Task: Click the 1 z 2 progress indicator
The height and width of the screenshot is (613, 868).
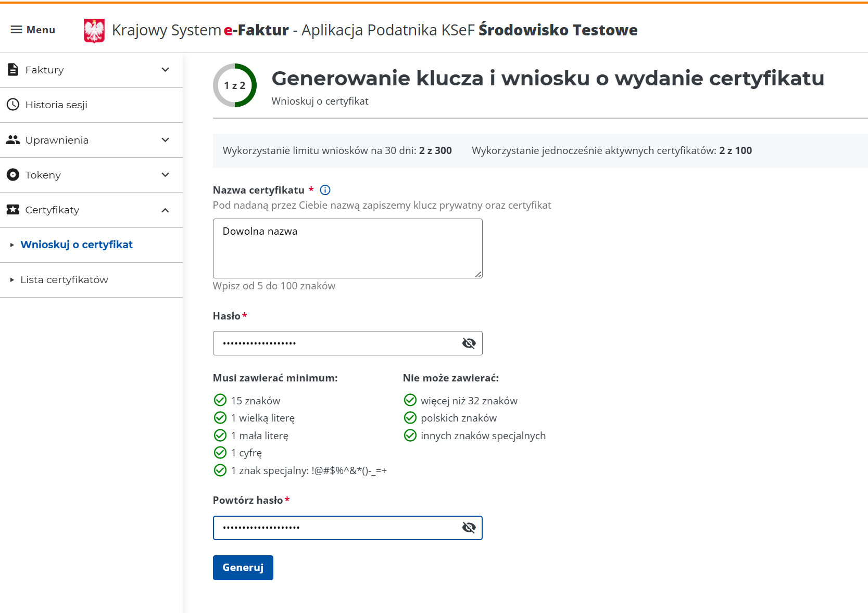Action: pos(235,85)
